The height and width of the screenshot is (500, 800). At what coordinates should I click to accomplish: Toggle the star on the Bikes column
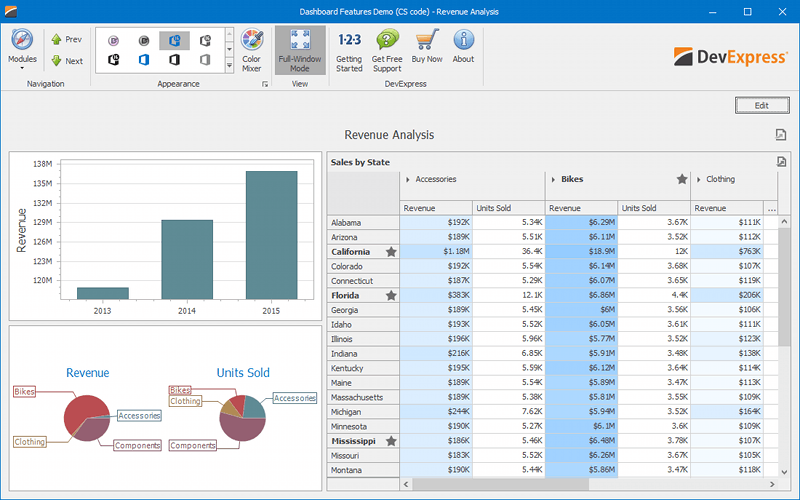pos(682,180)
